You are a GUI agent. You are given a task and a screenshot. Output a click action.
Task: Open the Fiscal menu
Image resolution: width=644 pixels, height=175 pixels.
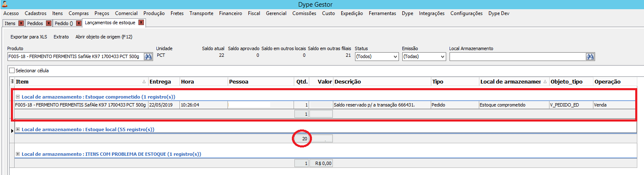pos(254,13)
